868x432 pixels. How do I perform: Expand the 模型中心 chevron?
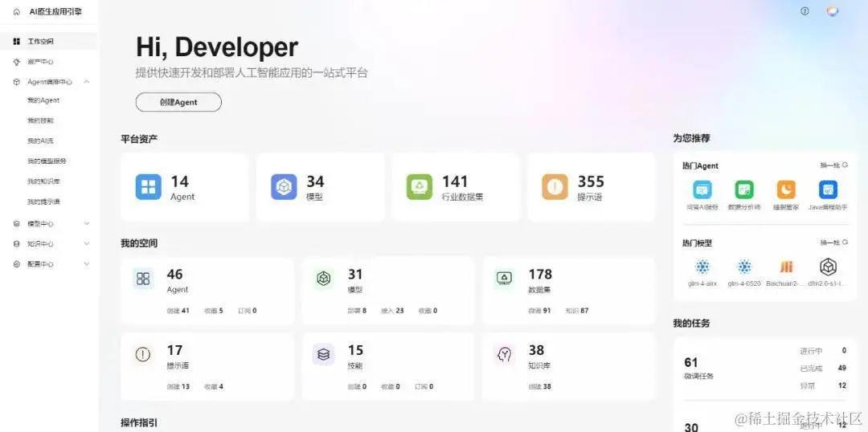pyautogui.click(x=86, y=223)
